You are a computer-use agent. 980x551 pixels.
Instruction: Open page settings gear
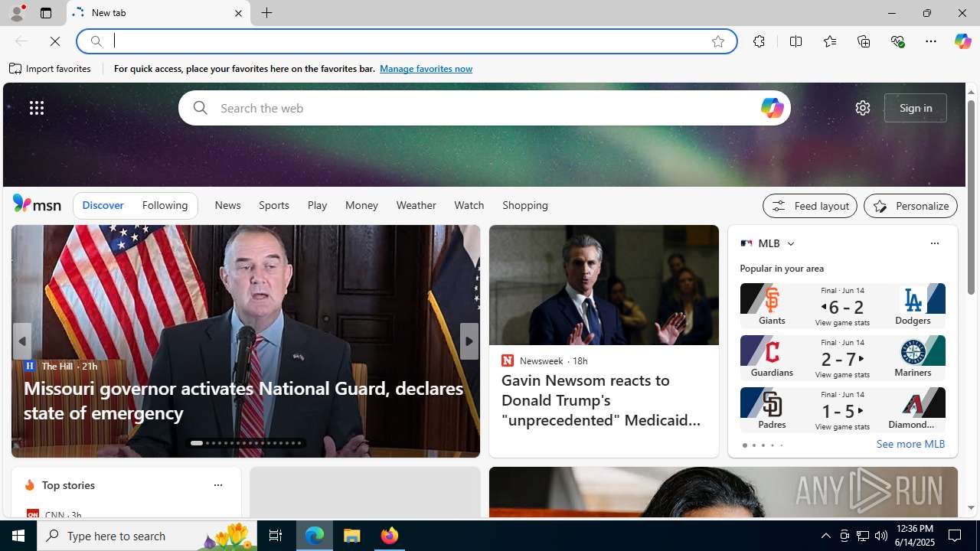[x=862, y=108]
